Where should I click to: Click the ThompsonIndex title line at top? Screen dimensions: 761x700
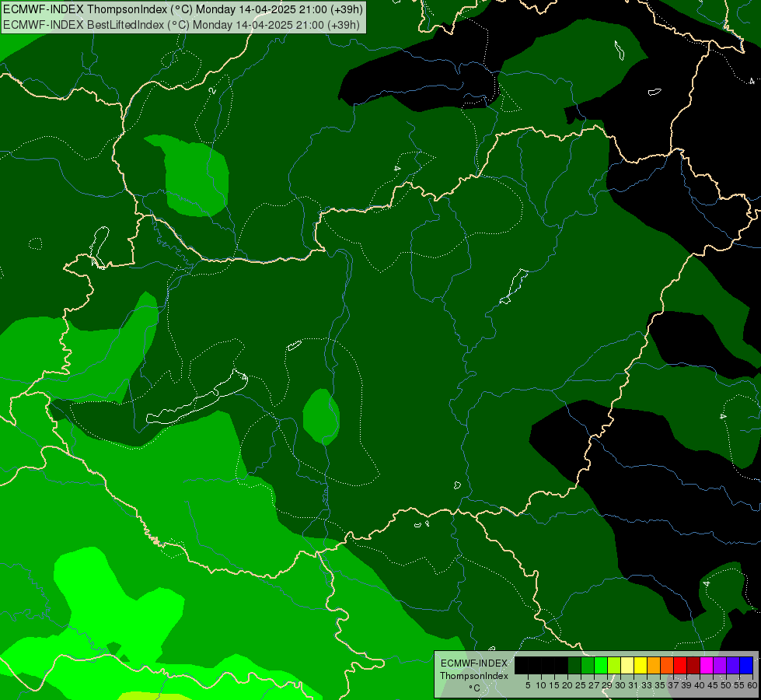pyautogui.click(x=183, y=9)
